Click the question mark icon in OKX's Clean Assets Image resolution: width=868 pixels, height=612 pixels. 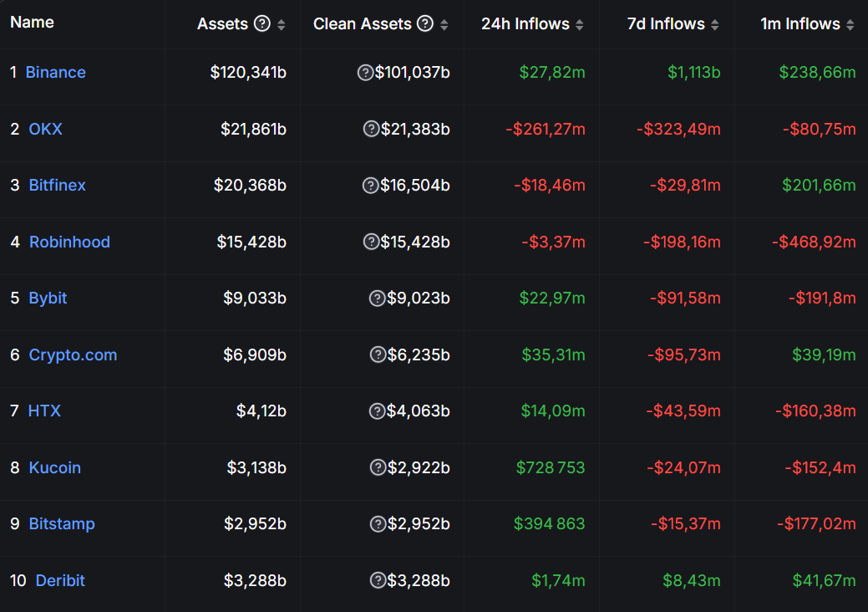pos(371,129)
